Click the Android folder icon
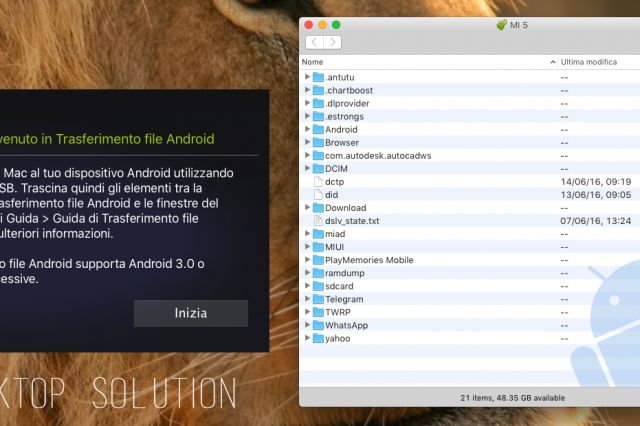This screenshot has width=640, height=426. pos(318,129)
